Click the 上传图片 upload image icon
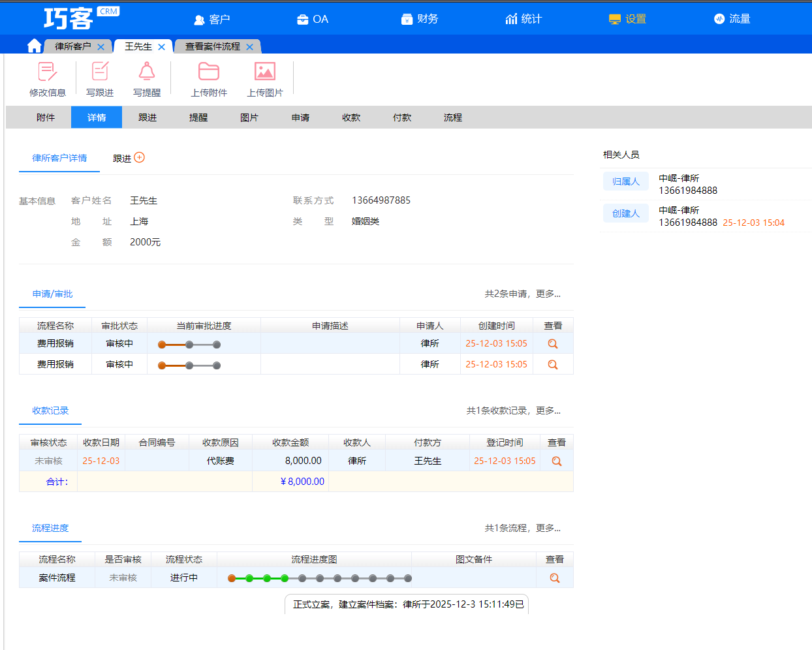812x650 pixels. [x=264, y=72]
